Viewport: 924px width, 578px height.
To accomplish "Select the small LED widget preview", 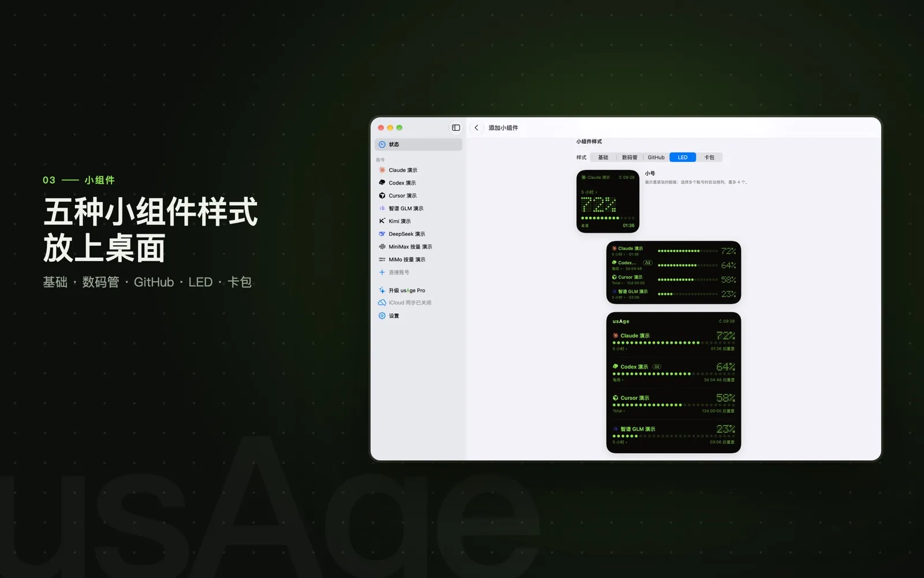I will coord(608,201).
